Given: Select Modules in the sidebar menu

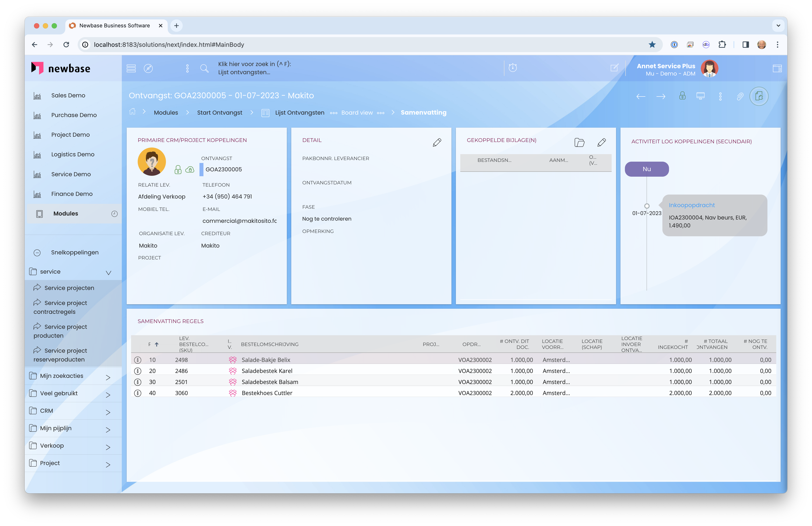Looking at the screenshot, I should (x=66, y=213).
